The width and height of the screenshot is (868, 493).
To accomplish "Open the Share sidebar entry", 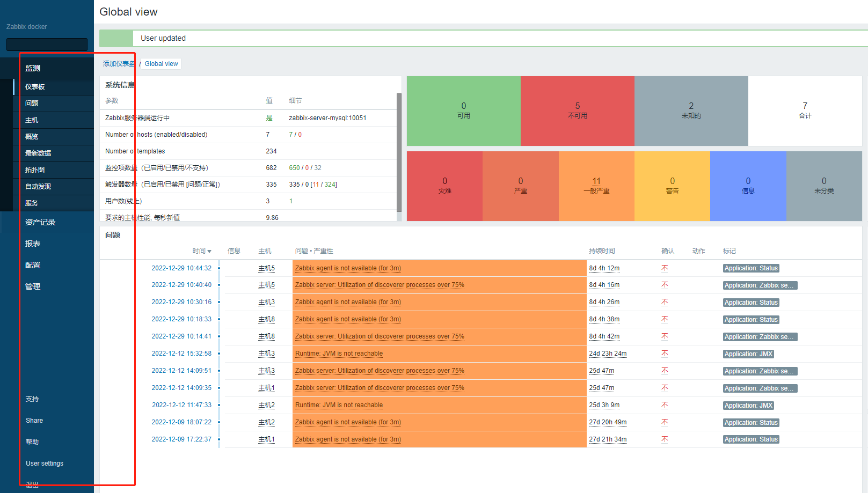I will (x=34, y=420).
